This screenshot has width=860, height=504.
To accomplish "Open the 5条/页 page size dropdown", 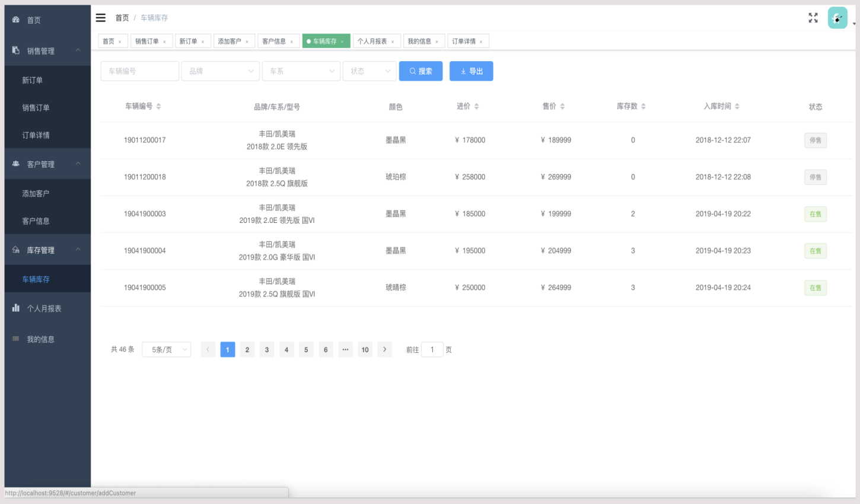I will (167, 350).
